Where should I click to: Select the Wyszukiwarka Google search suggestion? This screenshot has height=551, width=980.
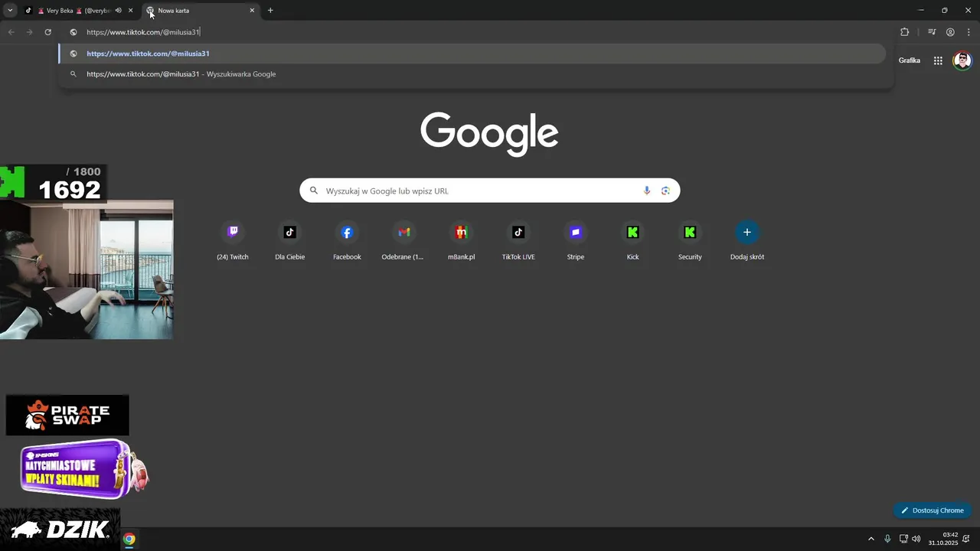(x=472, y=74)
